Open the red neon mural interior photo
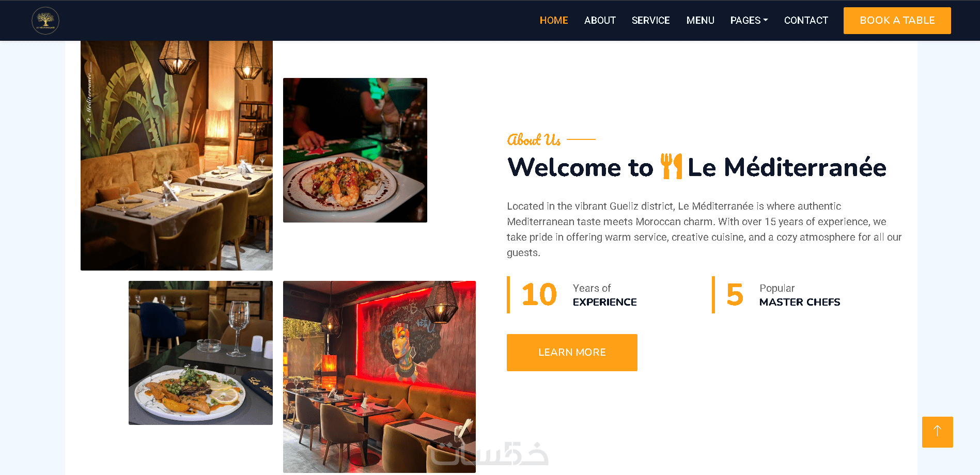Image resolution: width=980 pixels, height=475 pixels. click(379, 377)
